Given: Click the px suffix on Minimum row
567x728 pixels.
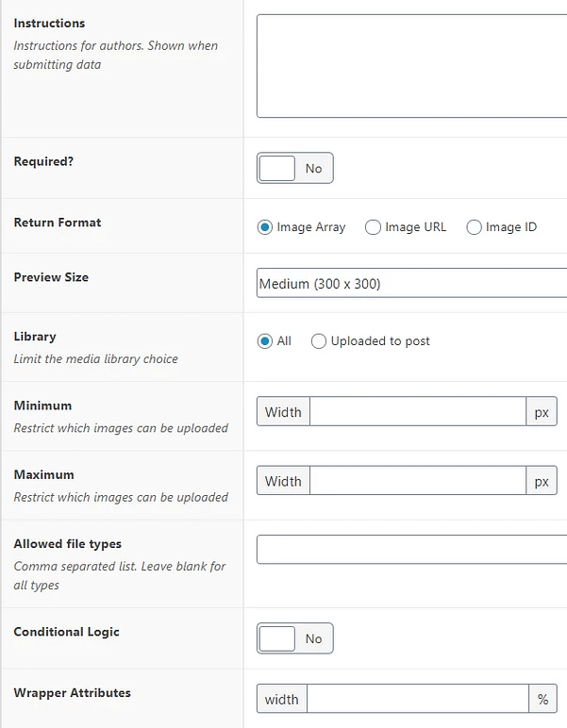Looking at the screenshot, I should click(x=542, y=412).
